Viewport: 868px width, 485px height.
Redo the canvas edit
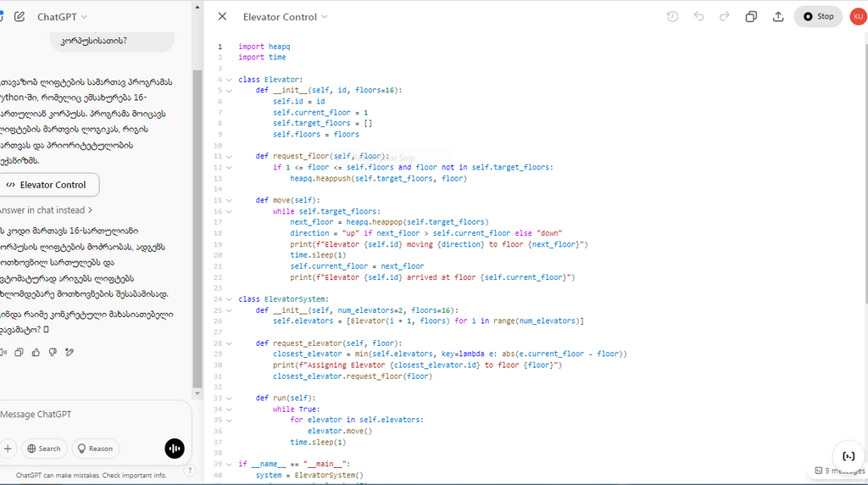pos(724,17)
